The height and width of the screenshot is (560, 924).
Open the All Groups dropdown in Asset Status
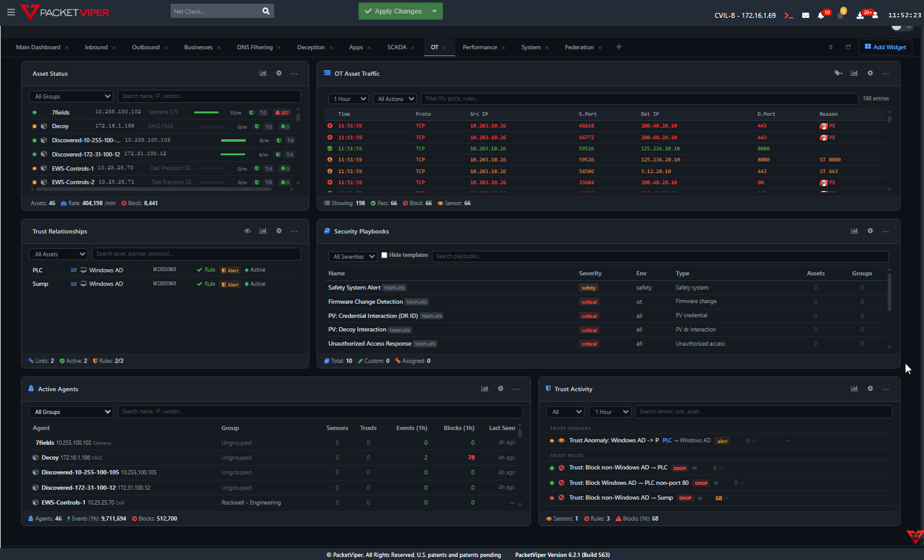pyautogui.click(x=71, y=96)
